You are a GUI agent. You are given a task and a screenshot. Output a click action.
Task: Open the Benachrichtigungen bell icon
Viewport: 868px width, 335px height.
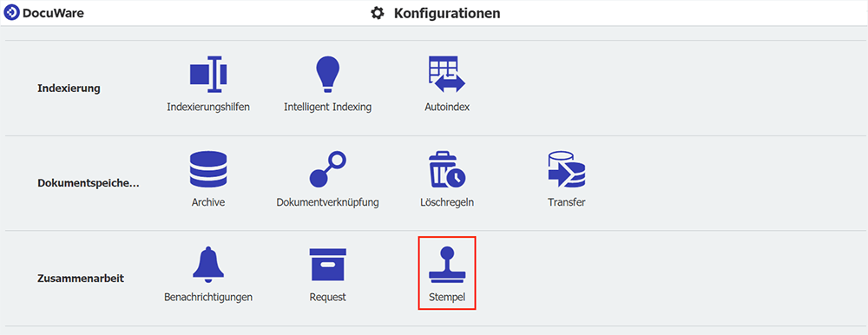pos(208,264)
